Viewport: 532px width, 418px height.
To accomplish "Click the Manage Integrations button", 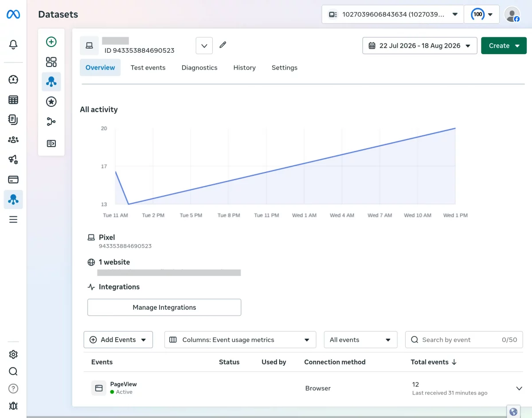I will 164,307.
